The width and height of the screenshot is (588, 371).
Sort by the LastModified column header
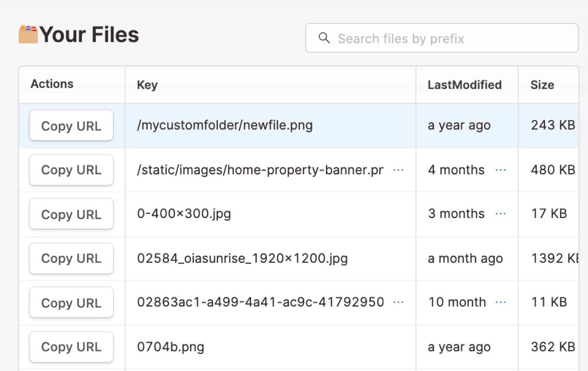(464, 85)
